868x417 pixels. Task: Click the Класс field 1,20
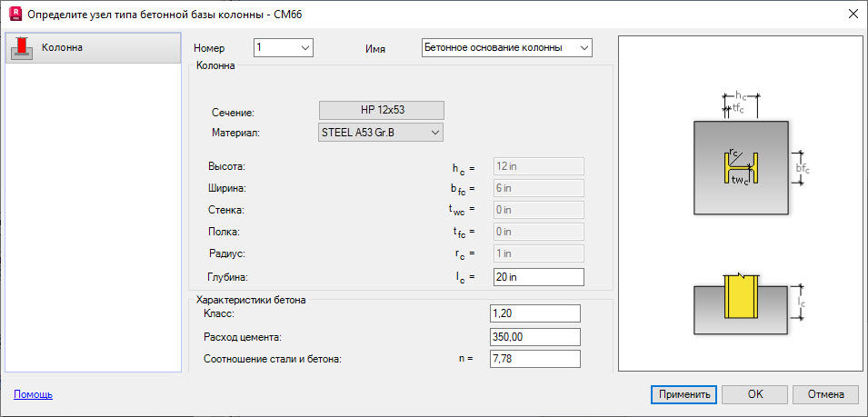(535, 313)
